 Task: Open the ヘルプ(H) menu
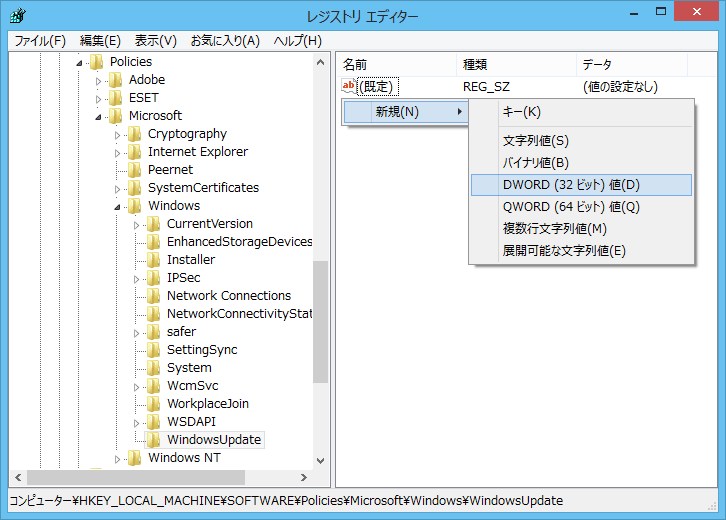[297, 41]
